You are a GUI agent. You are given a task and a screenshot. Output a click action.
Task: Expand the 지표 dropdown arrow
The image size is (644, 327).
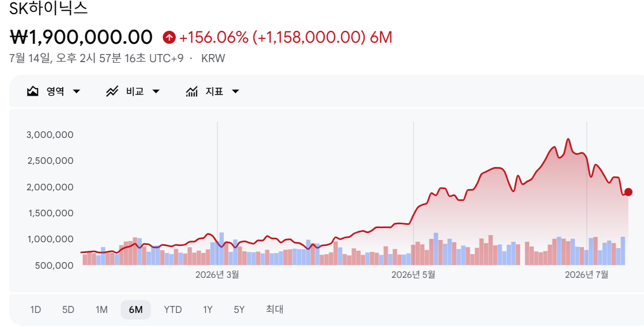pyautogui.click(x=235, y=91)
